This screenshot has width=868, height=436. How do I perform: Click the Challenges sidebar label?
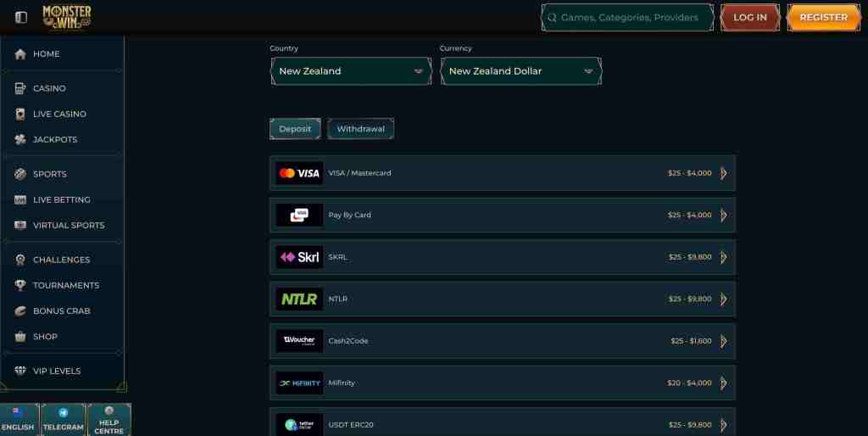61,260
